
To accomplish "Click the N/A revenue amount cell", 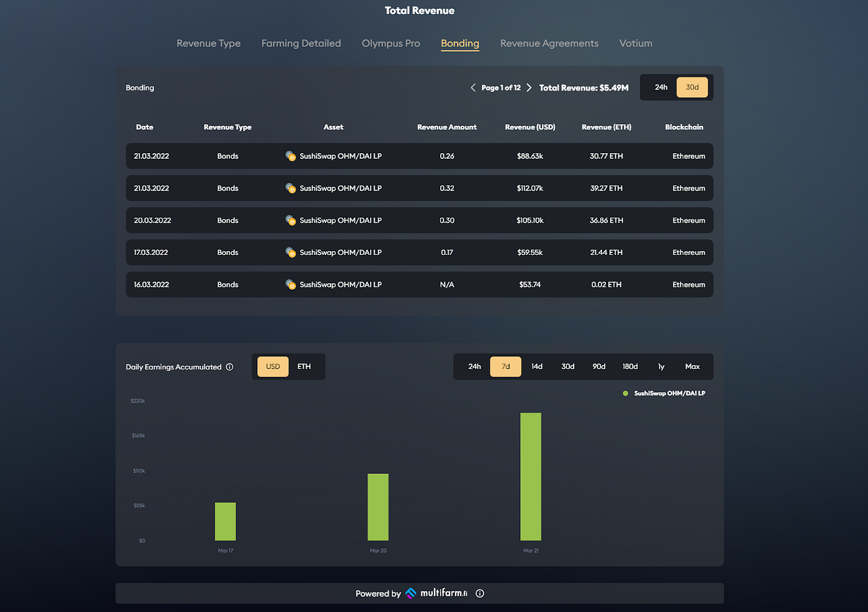I will pyautogui.click(x=447, y=285).
